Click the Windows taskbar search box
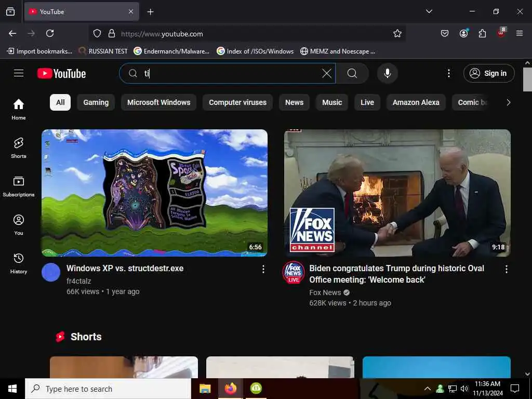 click(108, 389)
